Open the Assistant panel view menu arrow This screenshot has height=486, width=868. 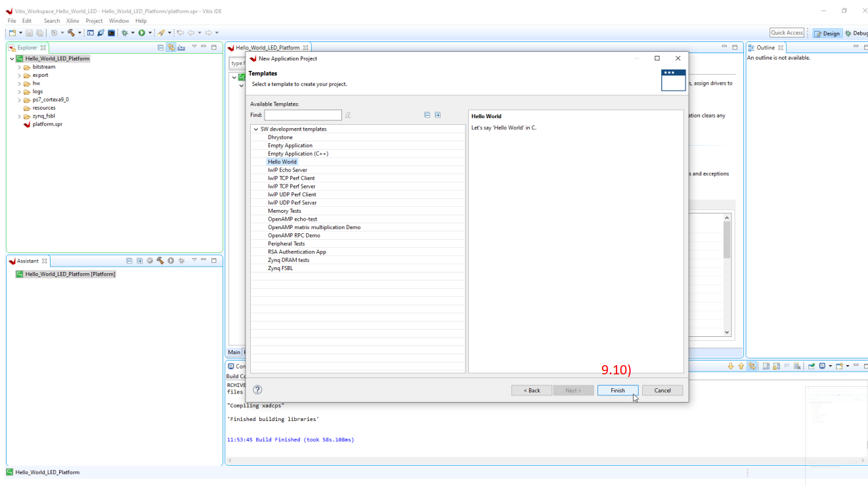pyautogui.click(x=194, y=260)
